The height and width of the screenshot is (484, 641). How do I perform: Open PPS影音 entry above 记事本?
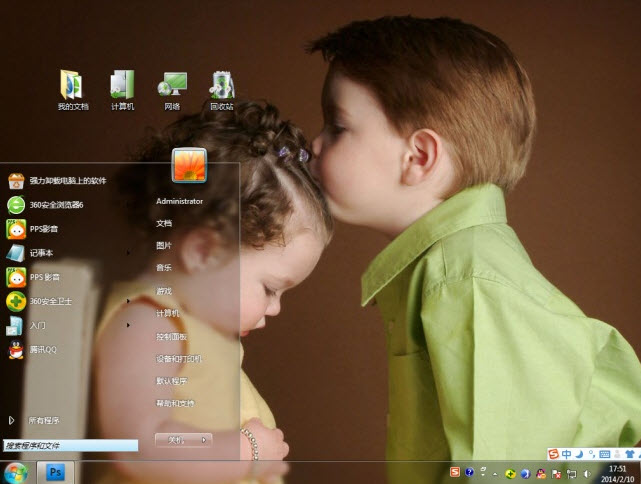click(33, 229)
